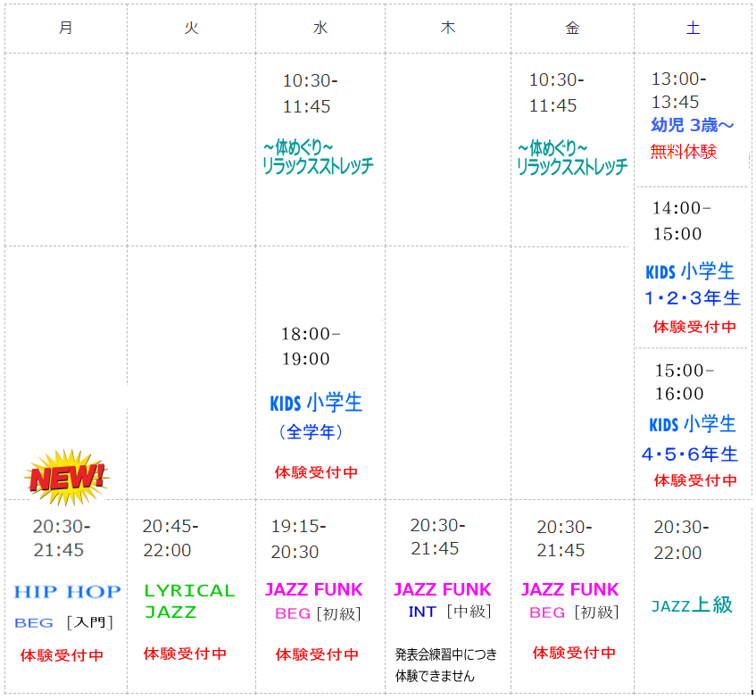Open KIDS 小学生 4・5・6年生 class
756x700 pixels.
click(693, 438)
